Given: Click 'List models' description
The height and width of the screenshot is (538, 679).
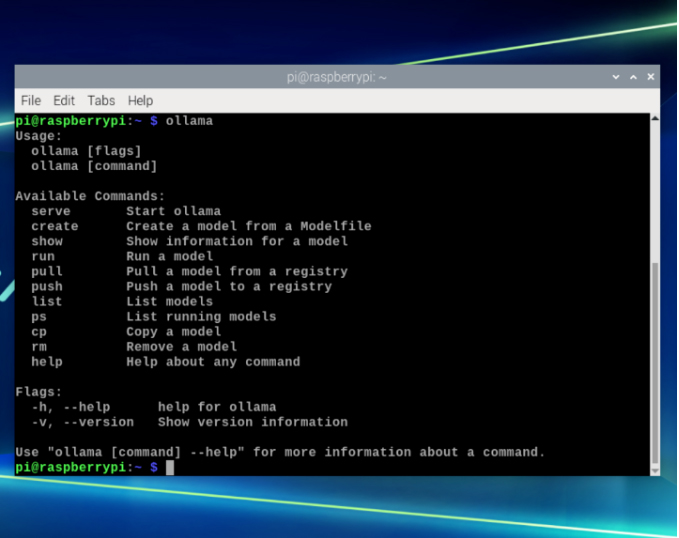Looking at the screenshot, I should 170,301.
